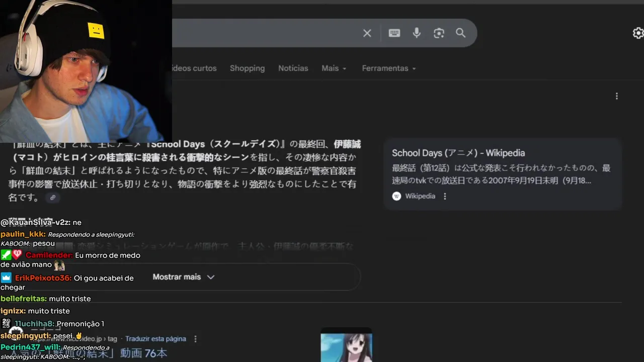Click the username ErikPeixoto36 in chat

pyautogui.click(x=43, y=278)
